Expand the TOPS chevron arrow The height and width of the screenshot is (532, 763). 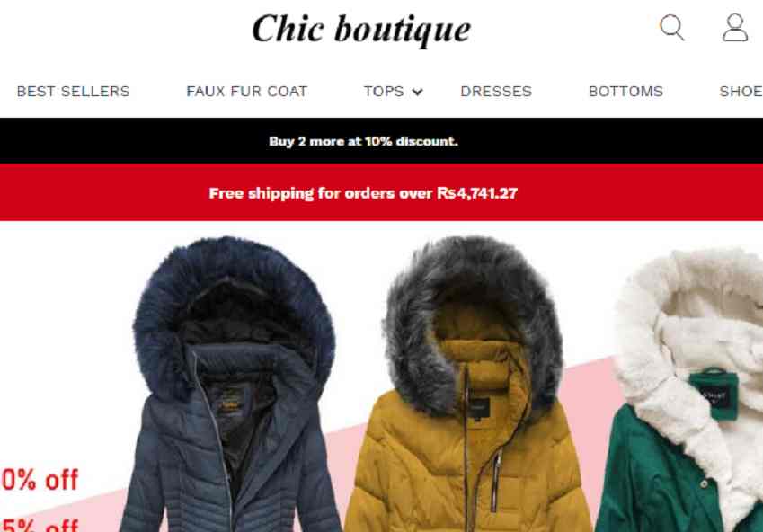tap(418, 92)
